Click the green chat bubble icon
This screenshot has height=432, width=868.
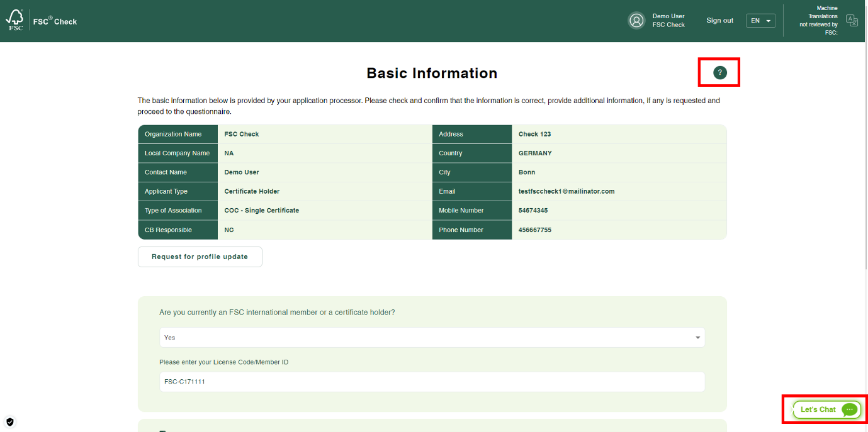(849, 409)
